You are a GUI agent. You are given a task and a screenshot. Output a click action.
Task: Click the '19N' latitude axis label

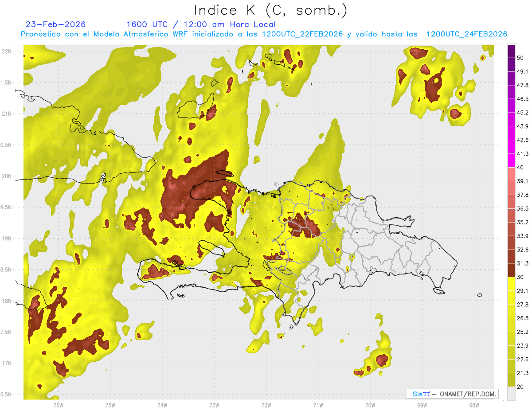click(7, 238)
